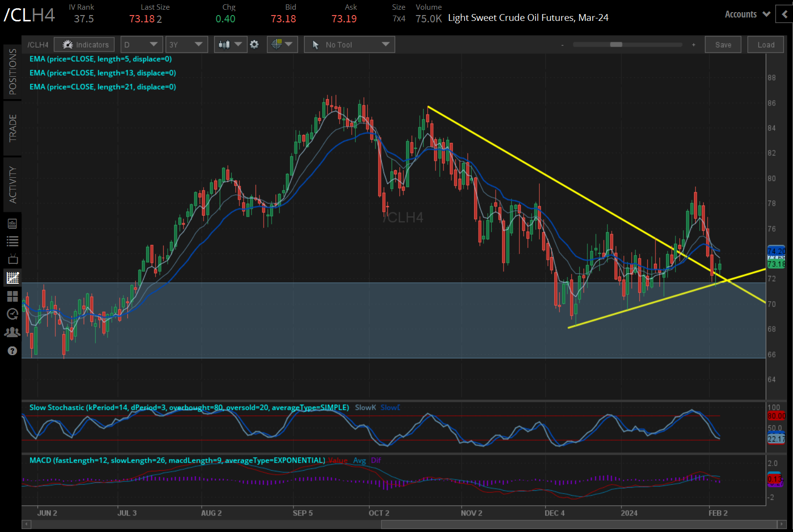Open the Help question mark icon
This screenshot has width=793, height=532.
13,350
